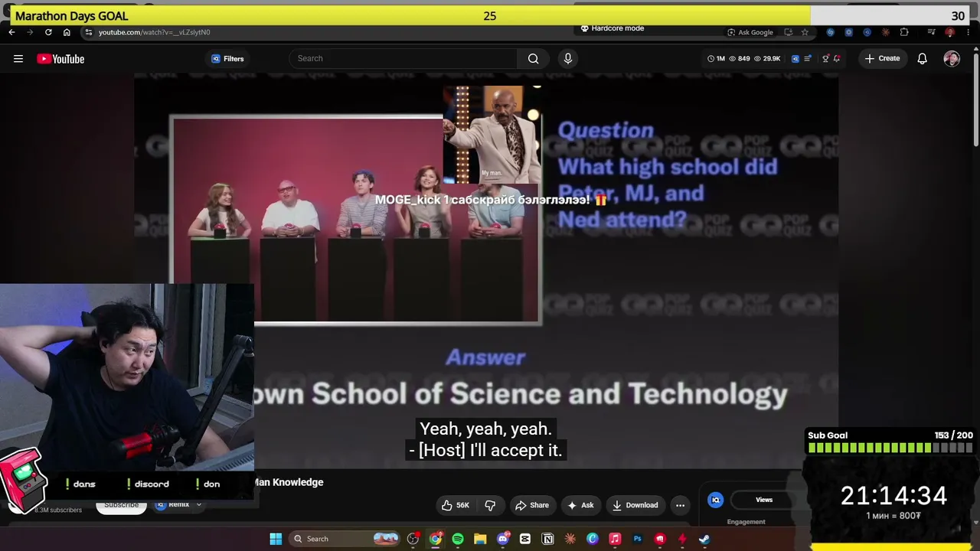Image resolution: width=980 pixels, height=551 pixels.
Task: Open the YouTube guide hamburger menu
Action: click(x=18, y=59)
